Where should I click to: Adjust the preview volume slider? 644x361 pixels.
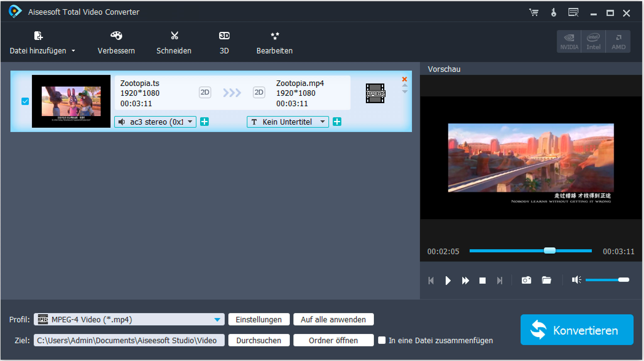point(607,280)
